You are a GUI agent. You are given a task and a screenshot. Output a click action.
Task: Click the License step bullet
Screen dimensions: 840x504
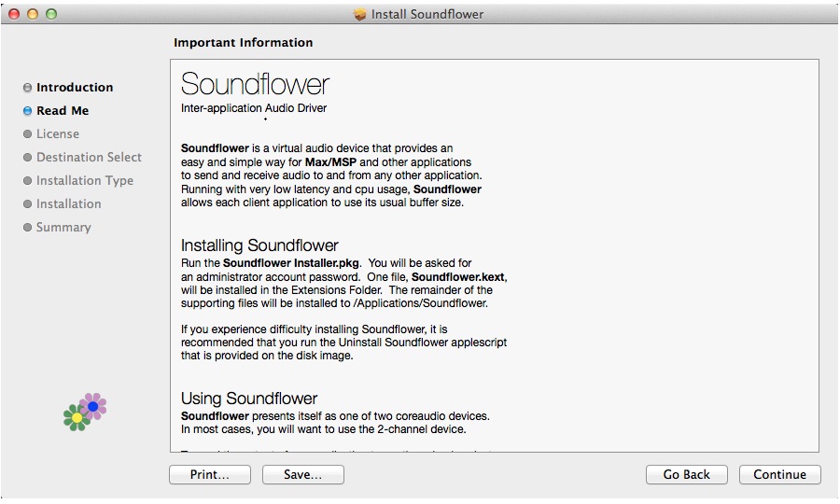click(27, 133)
